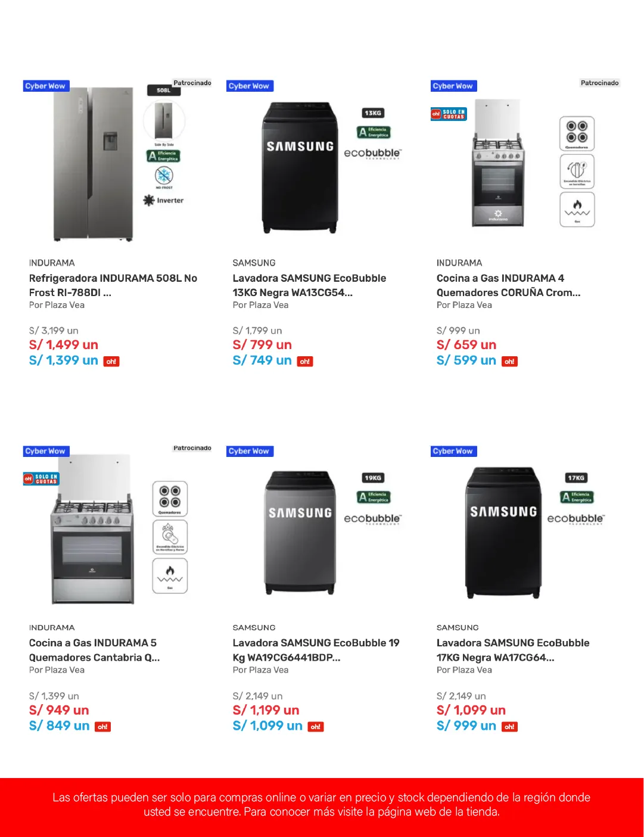This screenshot has height=837, width=644.
Task: Open Refrigeradora INDURAMA 508L No Frost link
Action: pyautogui.click(x=113, y=285)
